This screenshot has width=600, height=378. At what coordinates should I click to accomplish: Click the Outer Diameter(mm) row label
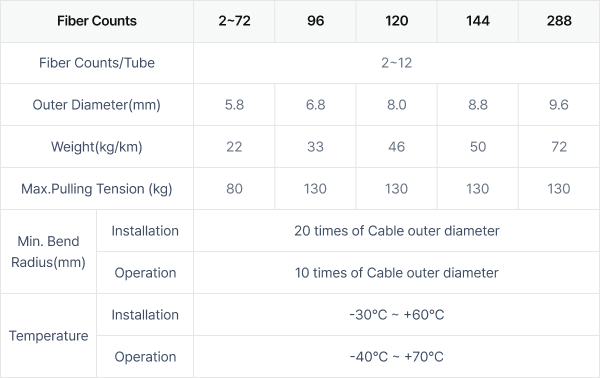point(97,104)
